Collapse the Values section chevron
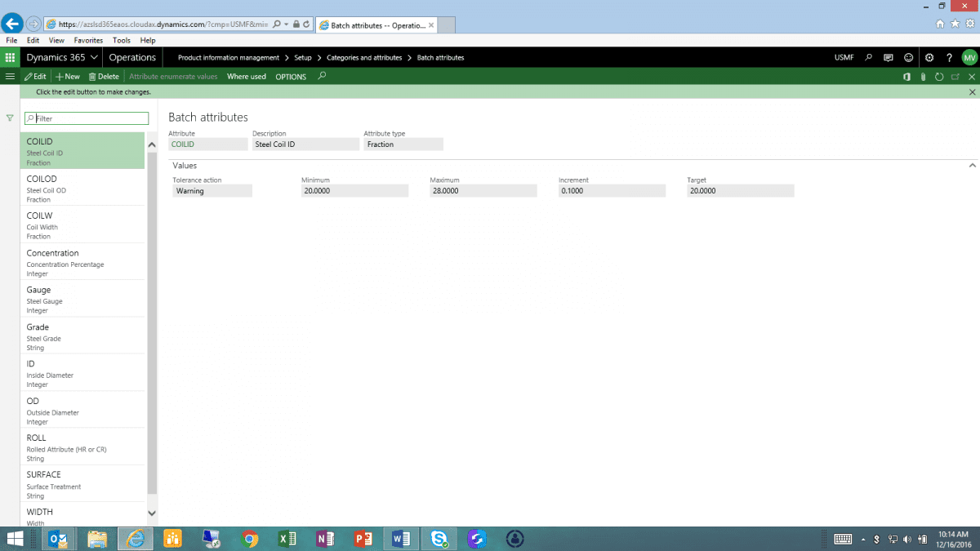Screen dimensions: 980x551 [971, 165]
